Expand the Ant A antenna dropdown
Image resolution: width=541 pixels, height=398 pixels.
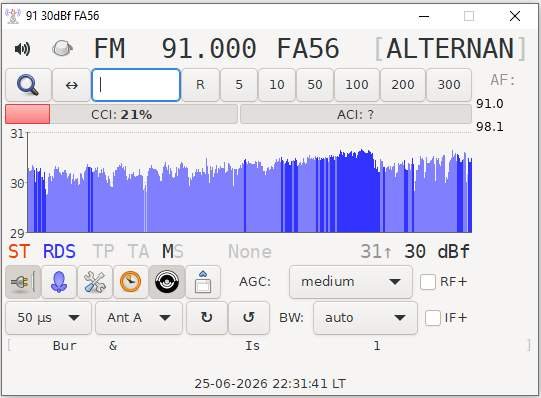139,318
